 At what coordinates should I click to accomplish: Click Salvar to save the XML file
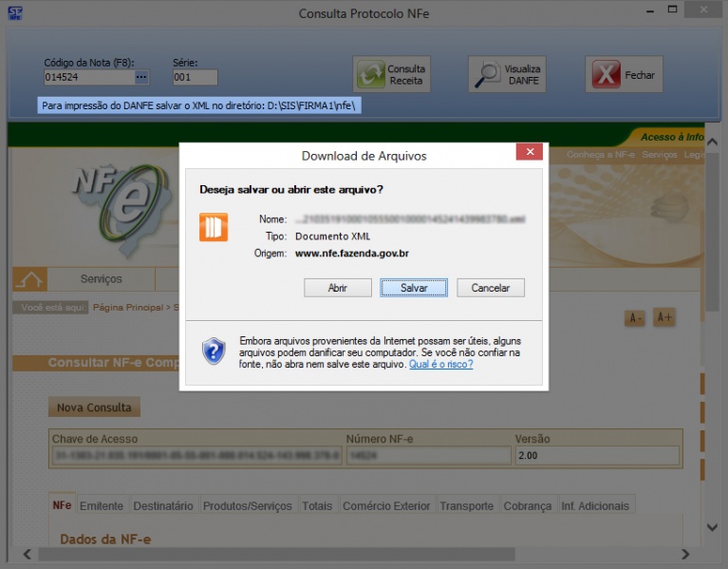414,288
